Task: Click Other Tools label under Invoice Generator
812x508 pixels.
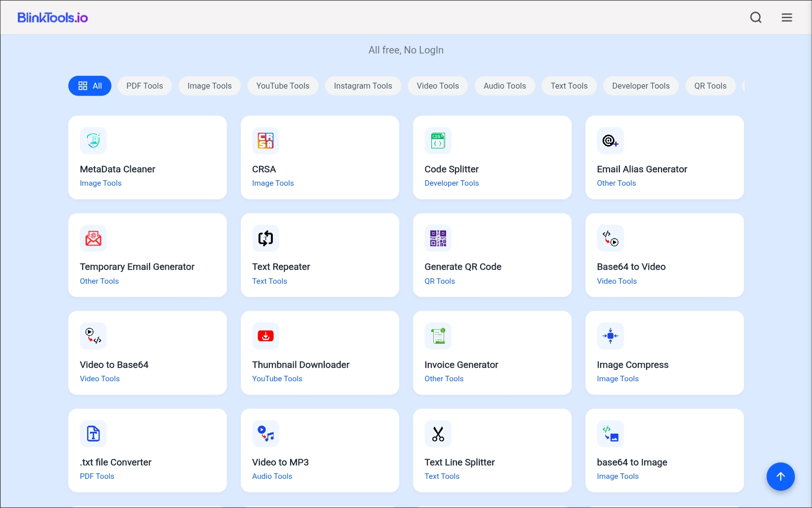Action: (444, 379)
